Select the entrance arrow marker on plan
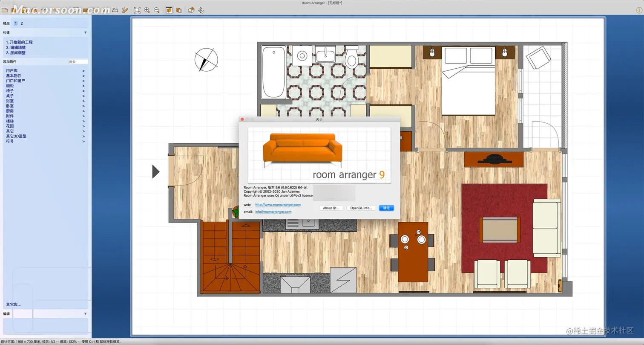The height and width of the screenshot is (345, 644). (156, 171)
